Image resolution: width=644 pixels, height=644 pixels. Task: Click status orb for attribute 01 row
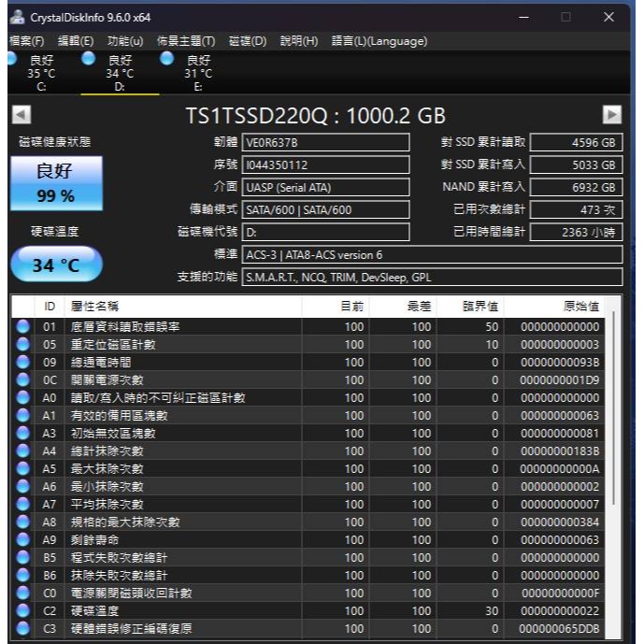tap(23, 326)
